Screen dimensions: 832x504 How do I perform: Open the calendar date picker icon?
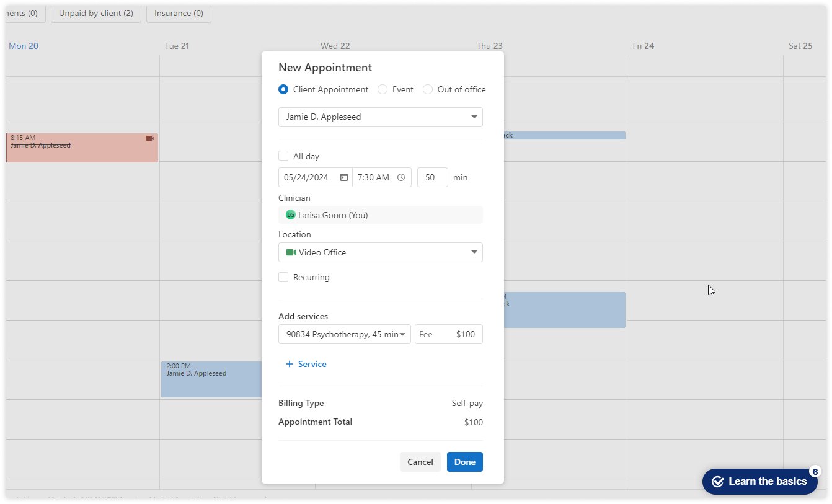pyautogui.click(x=343, y=177)
